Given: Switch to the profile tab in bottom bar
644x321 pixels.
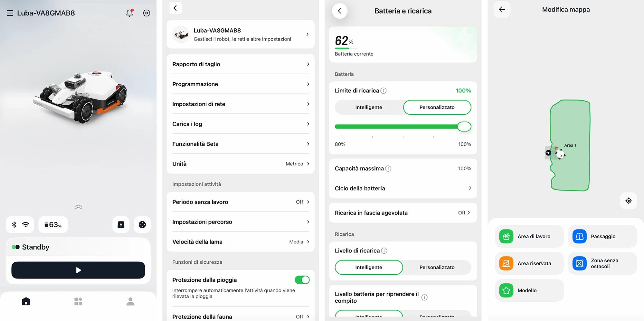Looking at the screenshot, I should coord(130,301).
